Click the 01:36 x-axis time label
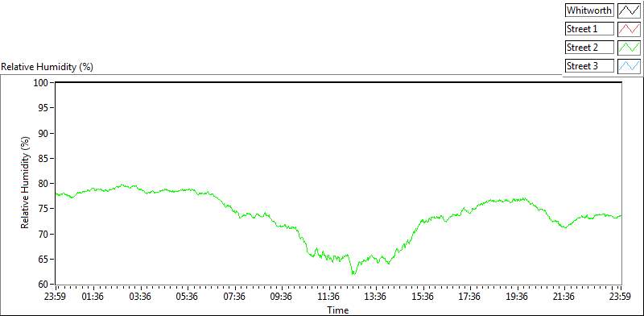 coord(93,297)
